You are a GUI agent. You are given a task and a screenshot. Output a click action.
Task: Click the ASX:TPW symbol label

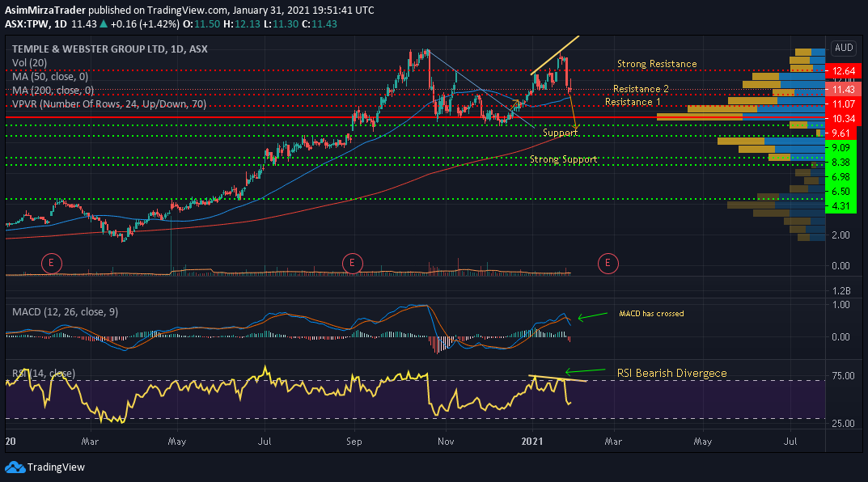click(x=27, y=23)
